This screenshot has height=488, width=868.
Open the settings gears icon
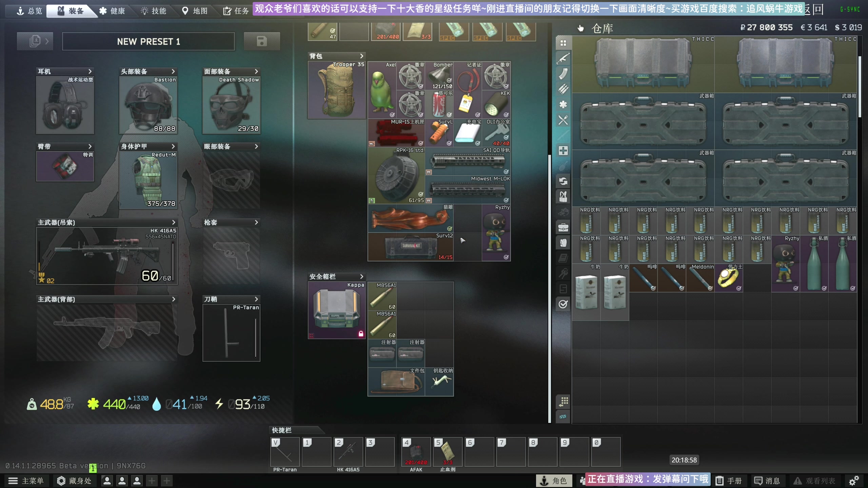coord(854,481)
